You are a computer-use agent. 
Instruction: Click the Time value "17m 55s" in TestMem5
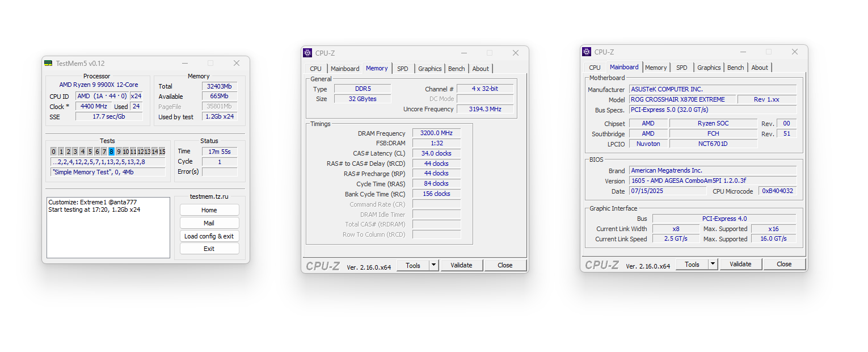tap(220, 152)
